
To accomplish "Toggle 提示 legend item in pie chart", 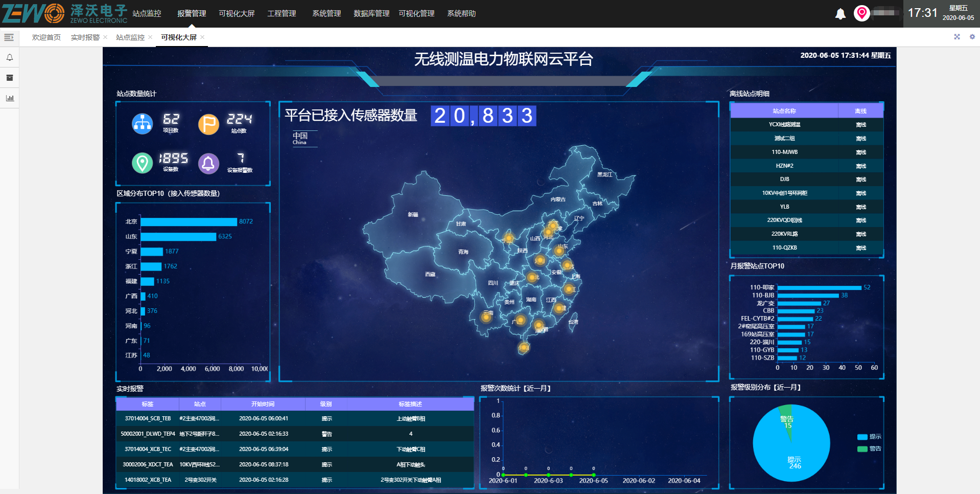I will (869, 437).
